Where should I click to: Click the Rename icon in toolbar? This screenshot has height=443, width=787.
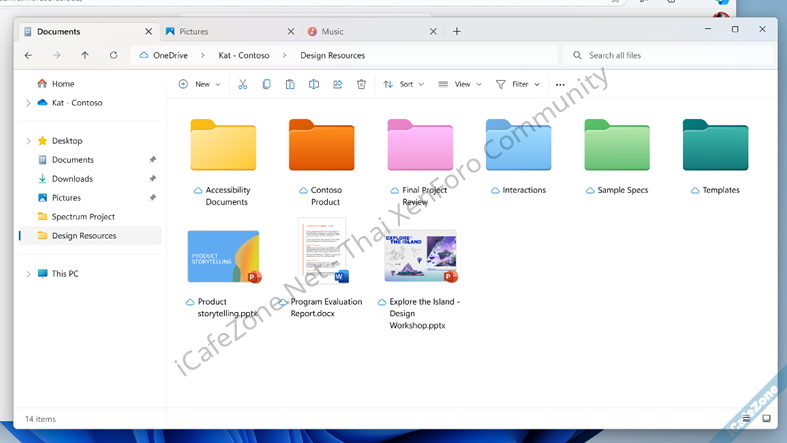[314, 85]
